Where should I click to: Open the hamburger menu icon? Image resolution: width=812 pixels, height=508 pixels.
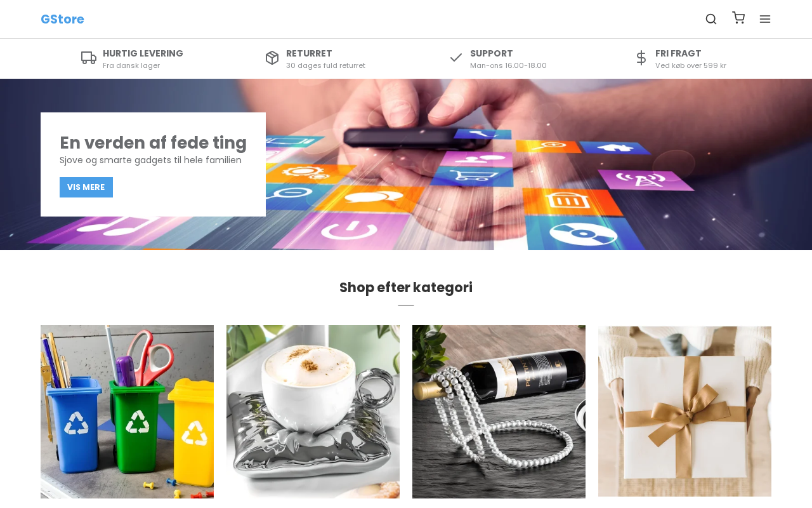[x=765, y=19]
